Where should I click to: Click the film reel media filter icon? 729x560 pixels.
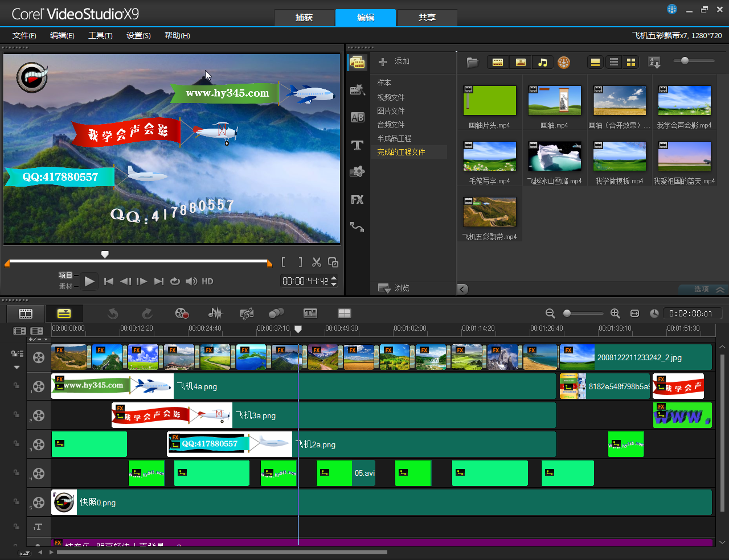pyautogui.click(x=564, y=63)
